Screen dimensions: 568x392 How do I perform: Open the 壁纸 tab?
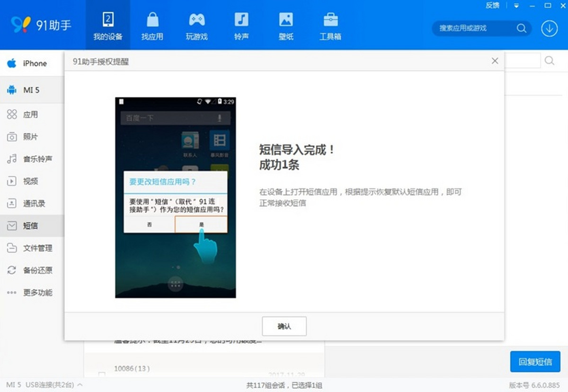pyautogui.click(x=286, y=25)
